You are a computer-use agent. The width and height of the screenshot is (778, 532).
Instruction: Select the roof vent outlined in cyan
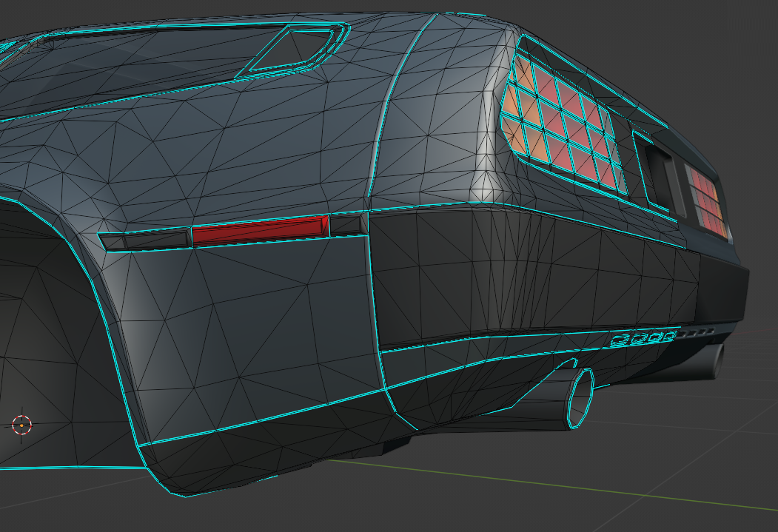tap(292, 50)
